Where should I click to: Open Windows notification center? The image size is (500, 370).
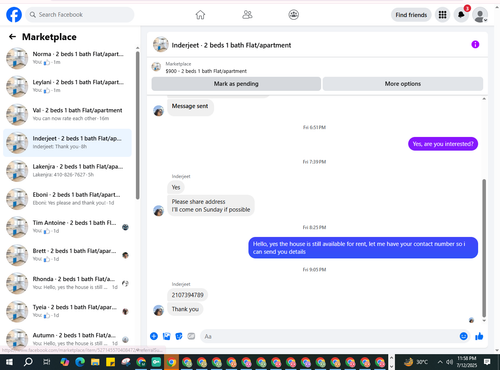(487, 362)
